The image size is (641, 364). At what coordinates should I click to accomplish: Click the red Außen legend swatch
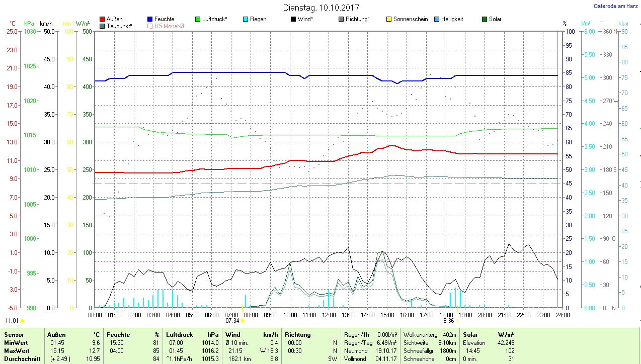(103, 19)
